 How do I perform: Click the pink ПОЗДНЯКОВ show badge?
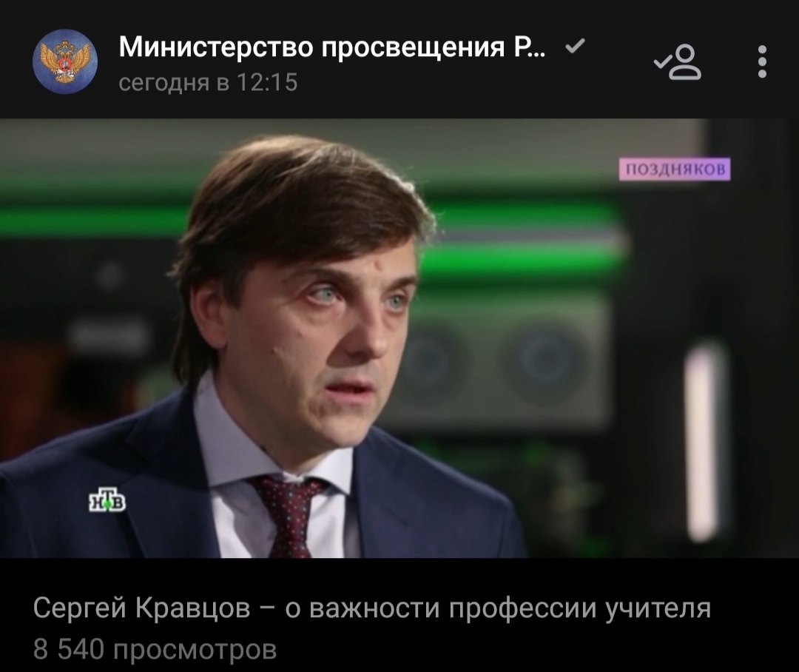(x=675, y=169)
